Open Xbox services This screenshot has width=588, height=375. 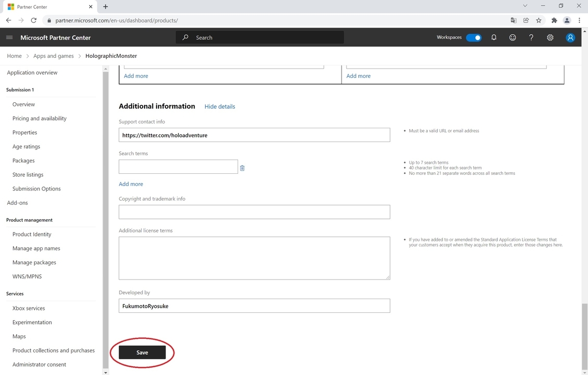(28, 308)
